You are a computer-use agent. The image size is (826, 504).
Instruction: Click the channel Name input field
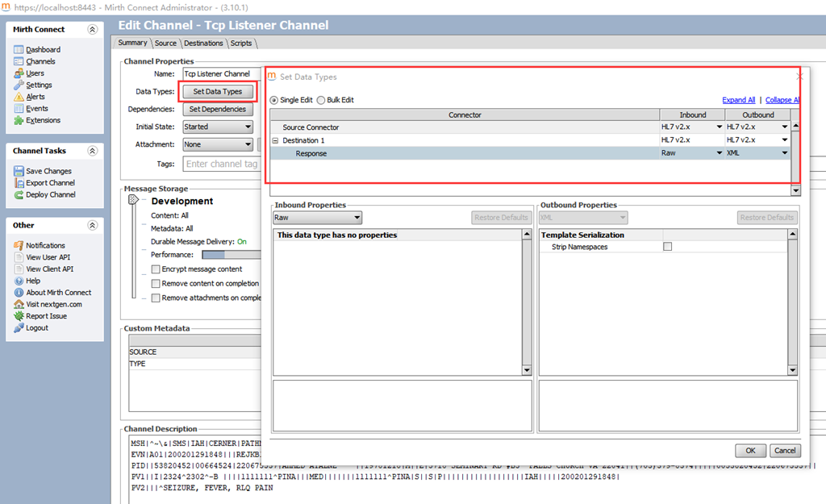point(222,73)
